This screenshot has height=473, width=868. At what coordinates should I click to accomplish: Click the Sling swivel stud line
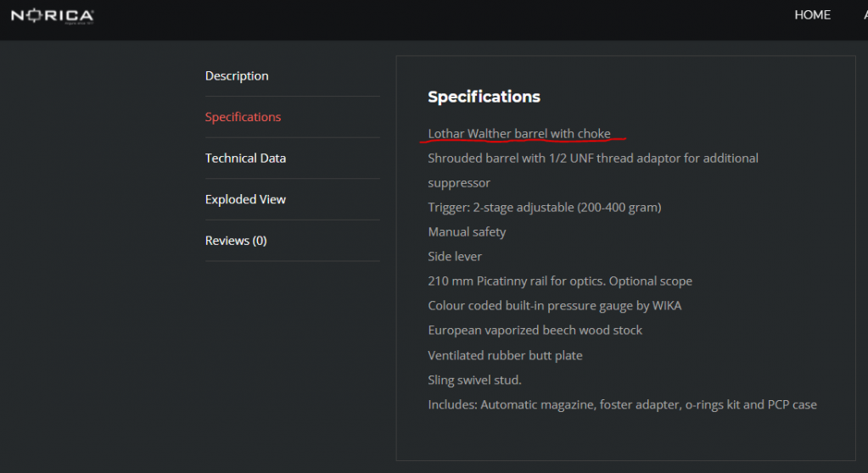tap(475, 380)
